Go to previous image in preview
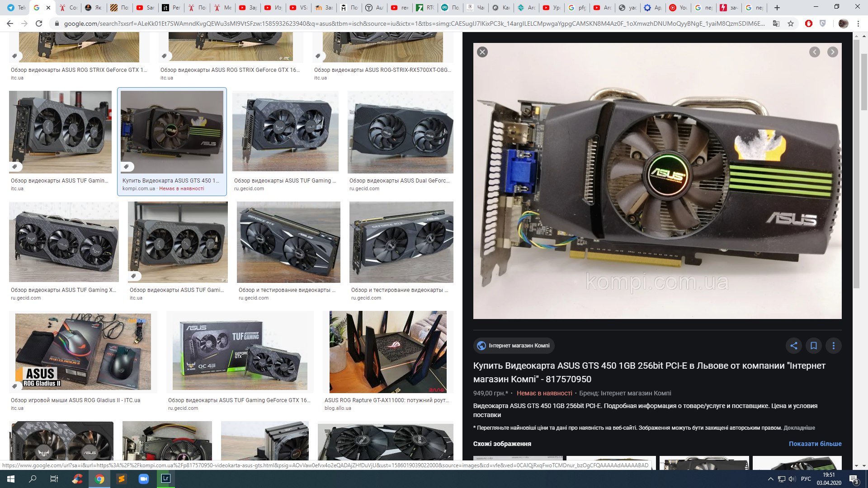 (x=815, y=52)
